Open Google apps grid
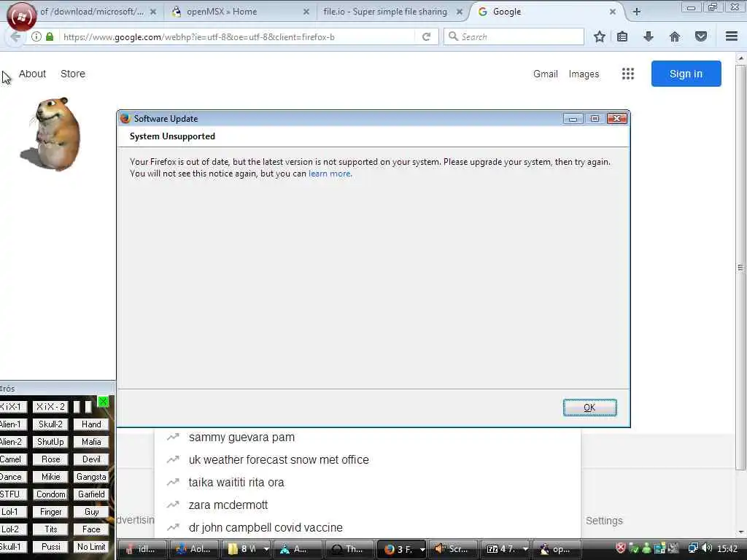The height and width of the screenshot is (560, 747). [x=628, y=74]
